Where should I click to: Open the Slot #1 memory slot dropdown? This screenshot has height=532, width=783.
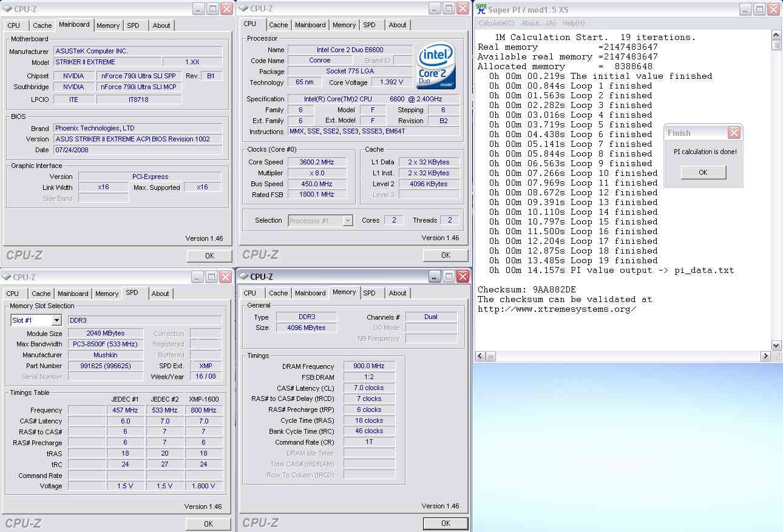click(56, 320)
